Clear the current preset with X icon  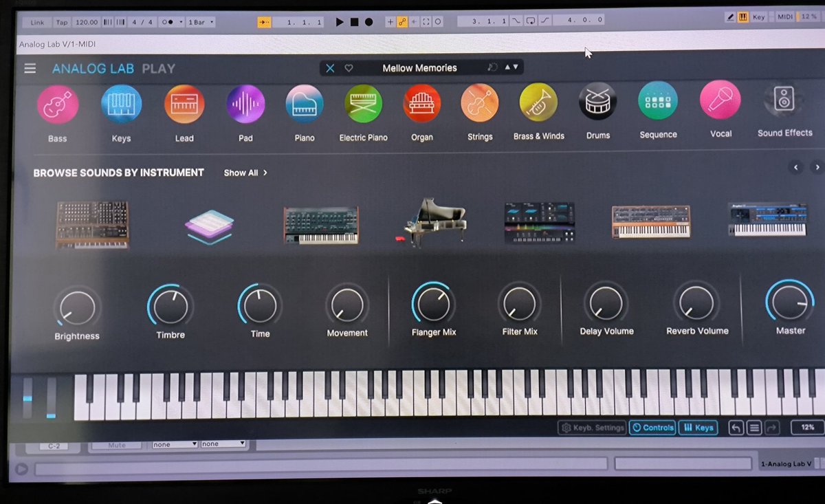330,68
